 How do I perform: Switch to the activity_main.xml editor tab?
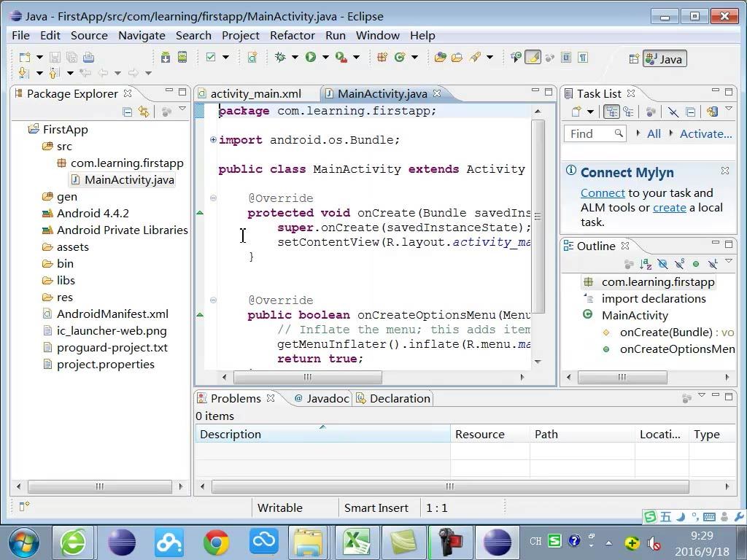(255, 93)
